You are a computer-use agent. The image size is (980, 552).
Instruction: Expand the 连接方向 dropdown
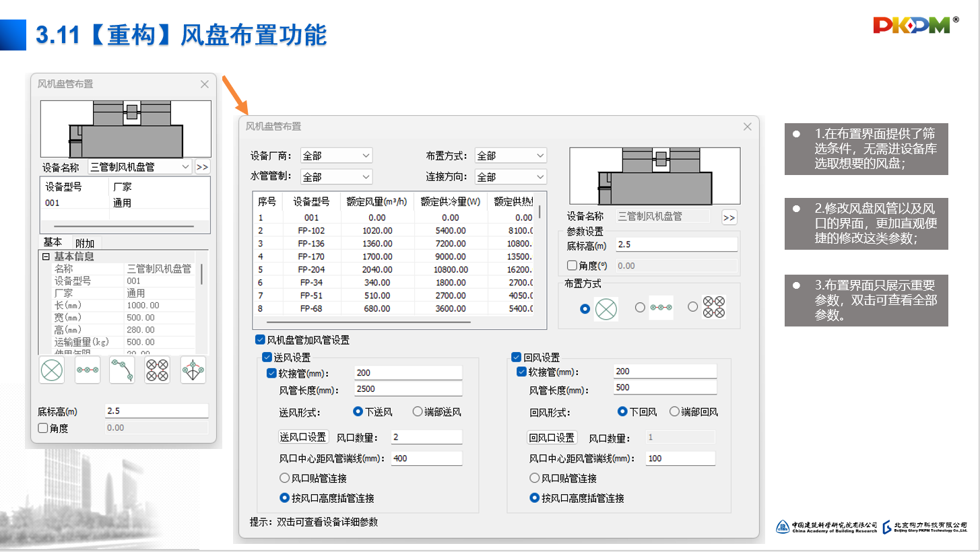[511, 177]
